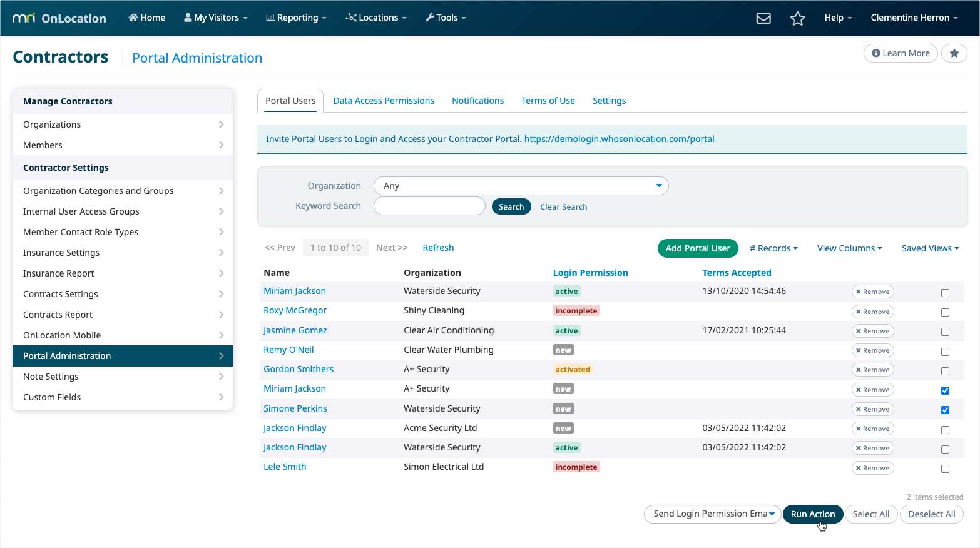The height and width of the screenshot is (548, 980).
Task: Click the Refresh link
Action: coord(438,248)
